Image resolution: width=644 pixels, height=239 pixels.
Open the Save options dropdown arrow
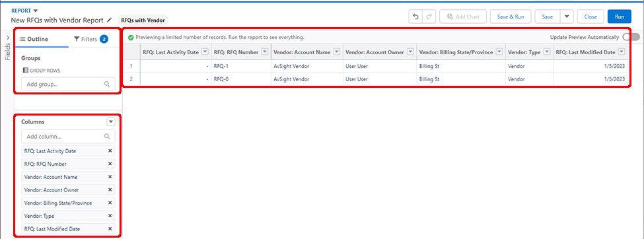click(x=567, y=17)
